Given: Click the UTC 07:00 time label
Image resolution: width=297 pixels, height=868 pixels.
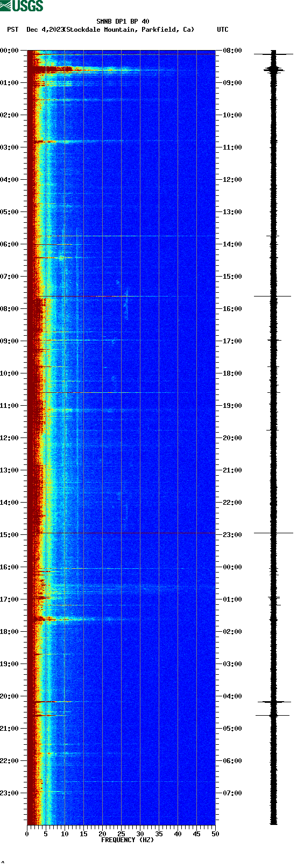Looking at the screenshot, I should (x=232, y=793).
